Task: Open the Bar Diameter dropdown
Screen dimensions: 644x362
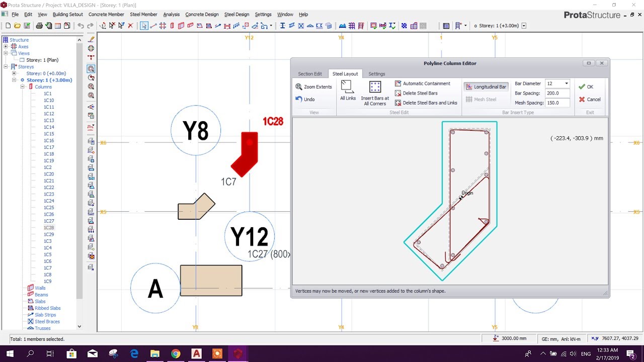Action: [567, 83]
